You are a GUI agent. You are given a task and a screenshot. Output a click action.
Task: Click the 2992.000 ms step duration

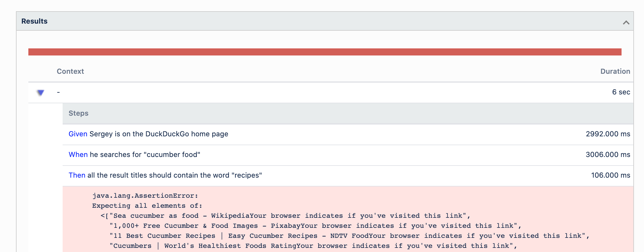pos(608,134)
